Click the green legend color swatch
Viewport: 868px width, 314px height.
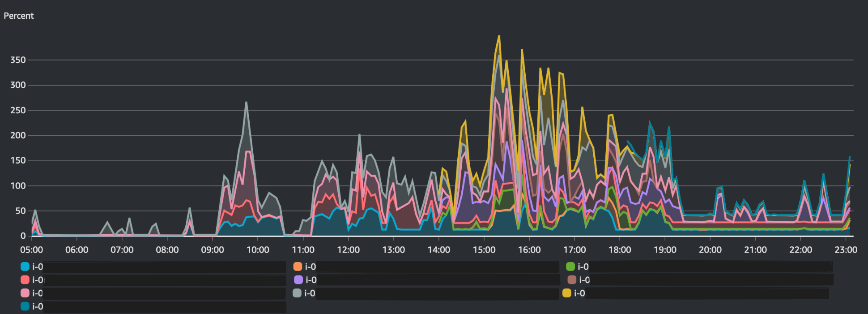click(x=570, y=267)
